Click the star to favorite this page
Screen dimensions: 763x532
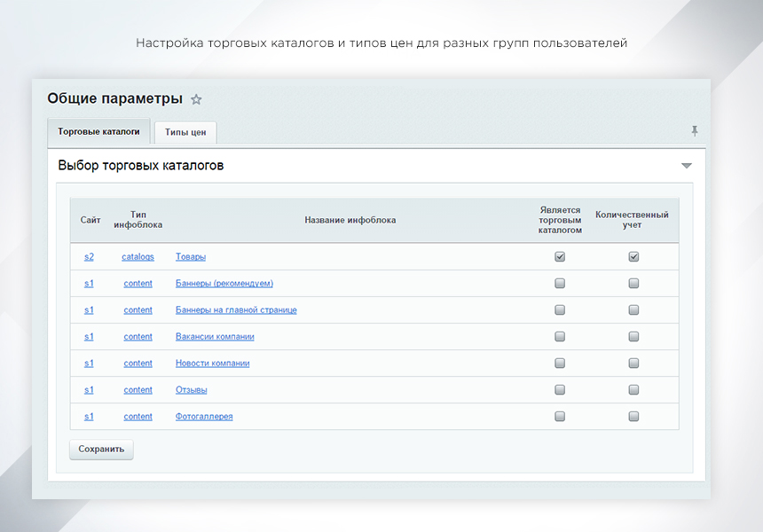click(x=196, y=99)
